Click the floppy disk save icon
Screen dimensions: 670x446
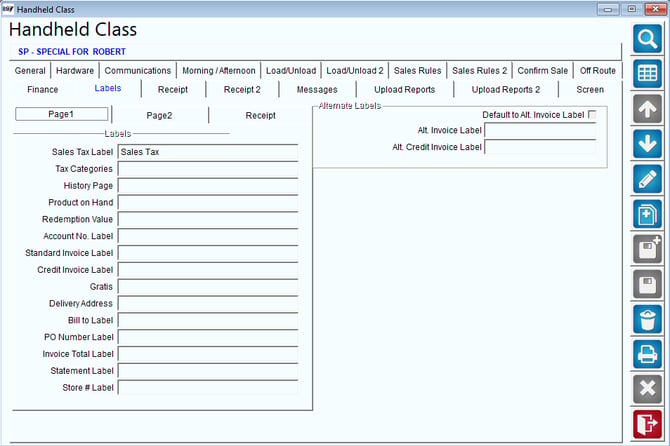click(647, 284)
